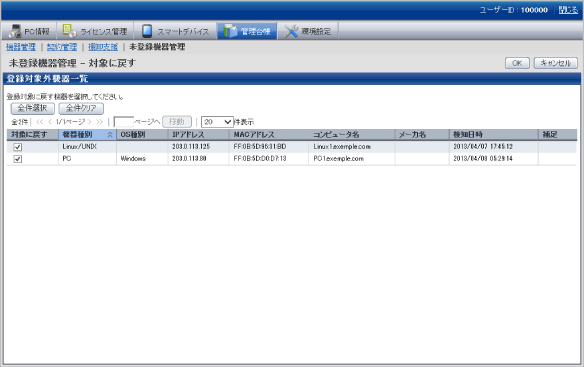The image size is (584, 367).
Task: Go to 契約管理 link
Action: 62,47
